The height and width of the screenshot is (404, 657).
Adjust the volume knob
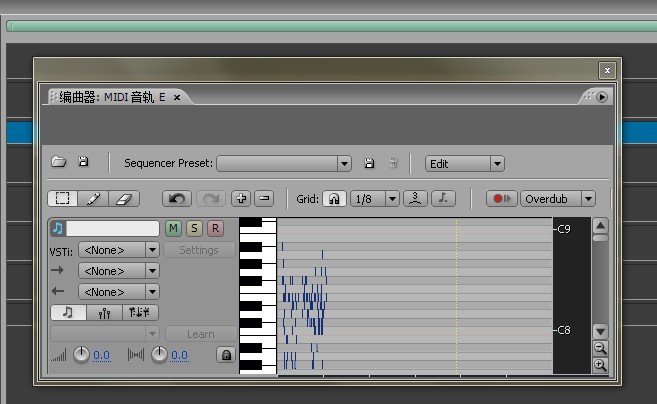pyautogui.click(x=81, y=355)
